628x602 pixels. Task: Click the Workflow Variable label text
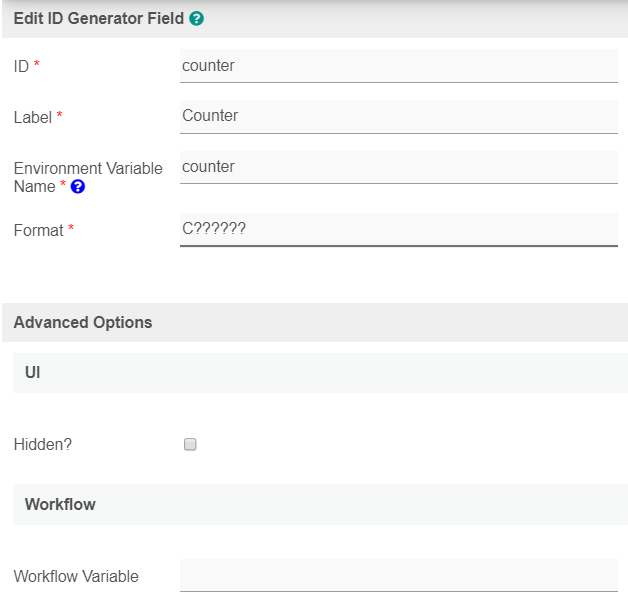pos(76,576)
